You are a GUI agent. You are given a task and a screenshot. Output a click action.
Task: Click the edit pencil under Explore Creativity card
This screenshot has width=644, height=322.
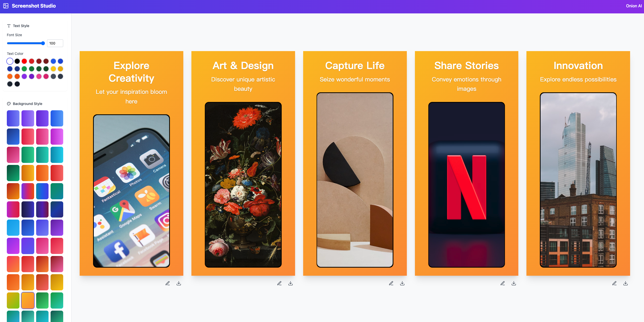pos(168,283)
